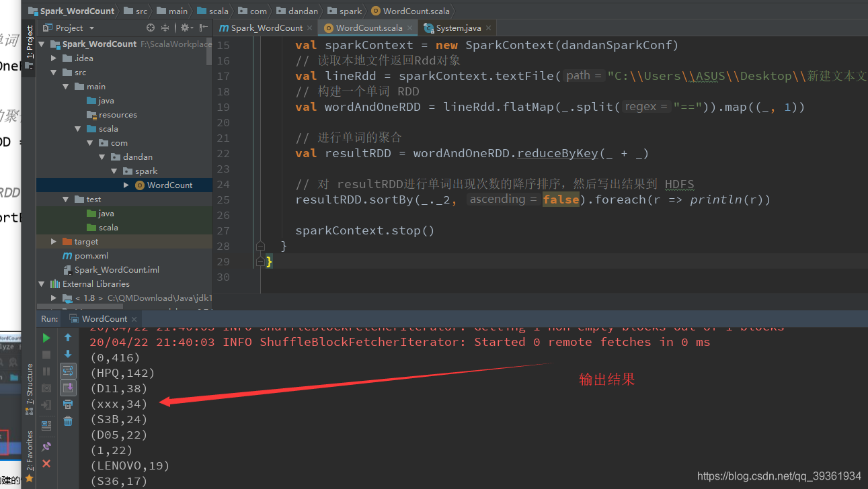Viewport: 868px width, 489px height.
Task: Toggle soft-wrap in console output
Action: [x=68, y=371]
